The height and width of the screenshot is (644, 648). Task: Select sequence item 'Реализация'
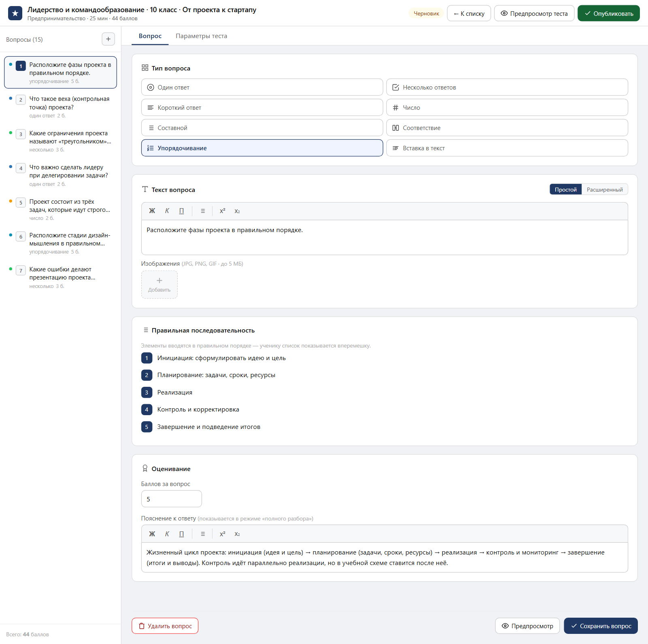click(175, 392)
